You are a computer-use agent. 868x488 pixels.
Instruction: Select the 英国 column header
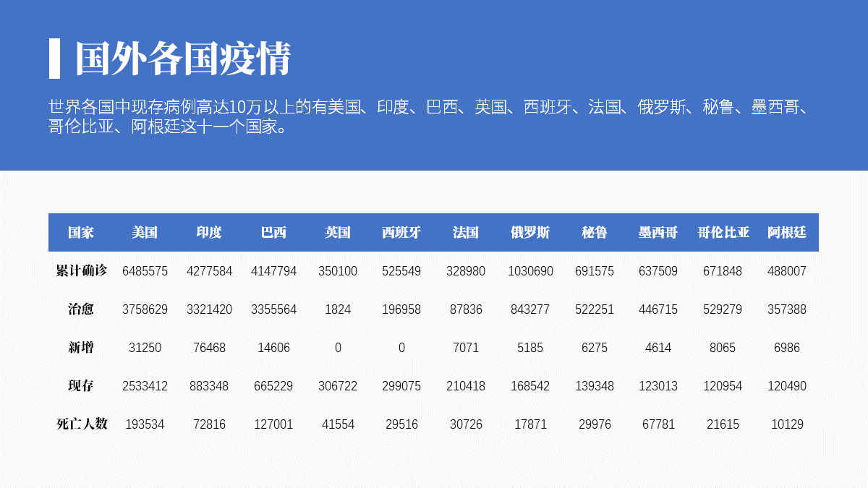pos(338,233)
